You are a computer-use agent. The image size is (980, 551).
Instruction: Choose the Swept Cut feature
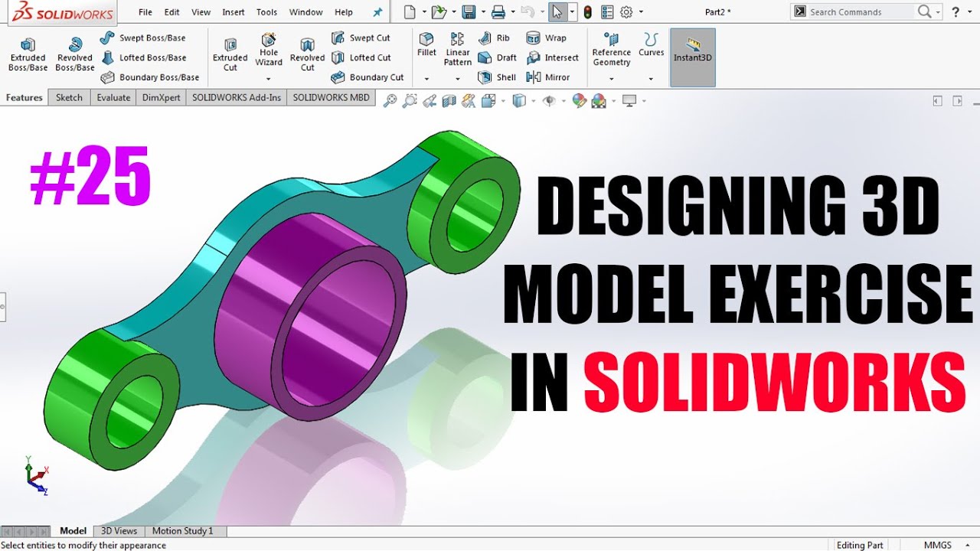click(x=361, y=38)
